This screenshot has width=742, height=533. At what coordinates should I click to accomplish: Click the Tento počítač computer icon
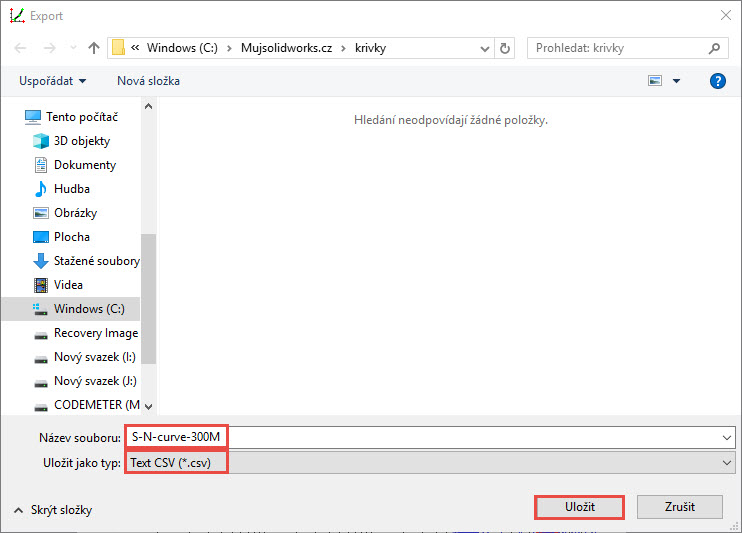click(x=33, y=117)
